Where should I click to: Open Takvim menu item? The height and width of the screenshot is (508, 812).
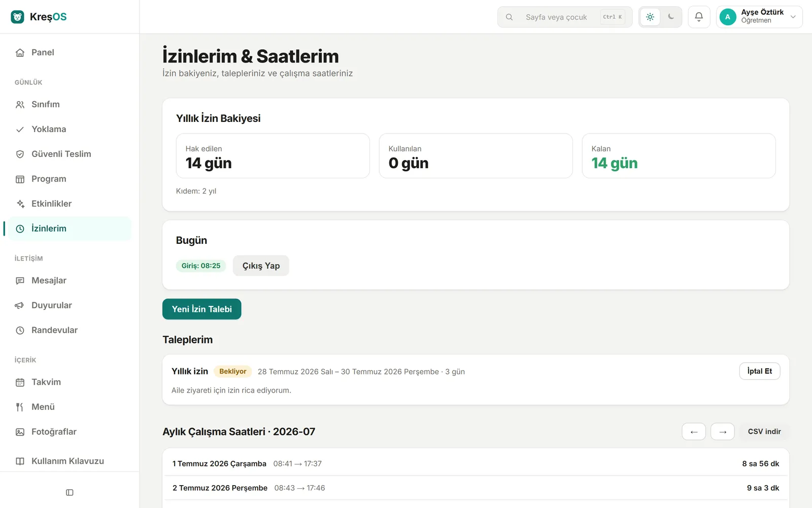click(x=70, y=383)
